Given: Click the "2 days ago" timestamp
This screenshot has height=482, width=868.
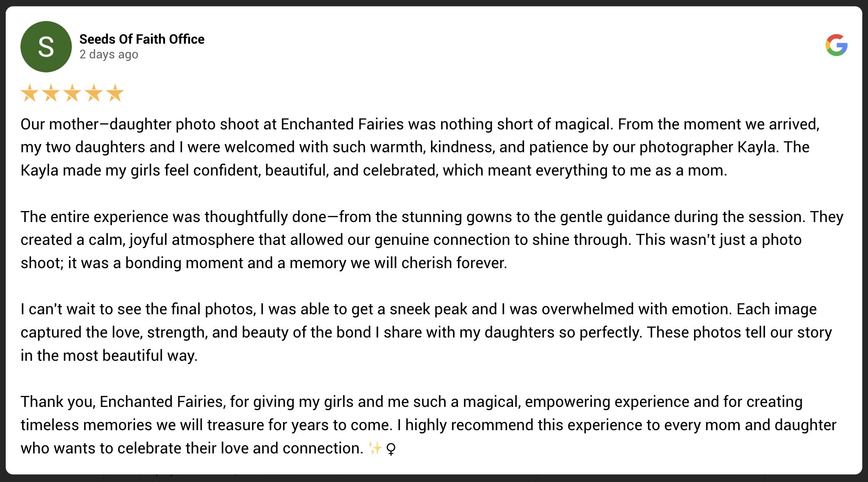Looking at the screenshot, I should 109,54.
